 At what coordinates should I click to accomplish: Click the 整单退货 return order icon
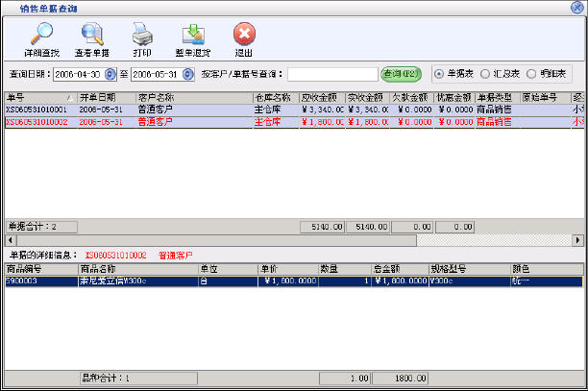(x=192, y=36)
